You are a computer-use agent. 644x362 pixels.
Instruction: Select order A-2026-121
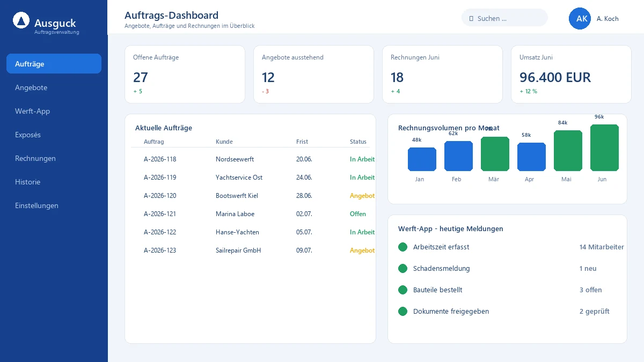click(160, 214)
